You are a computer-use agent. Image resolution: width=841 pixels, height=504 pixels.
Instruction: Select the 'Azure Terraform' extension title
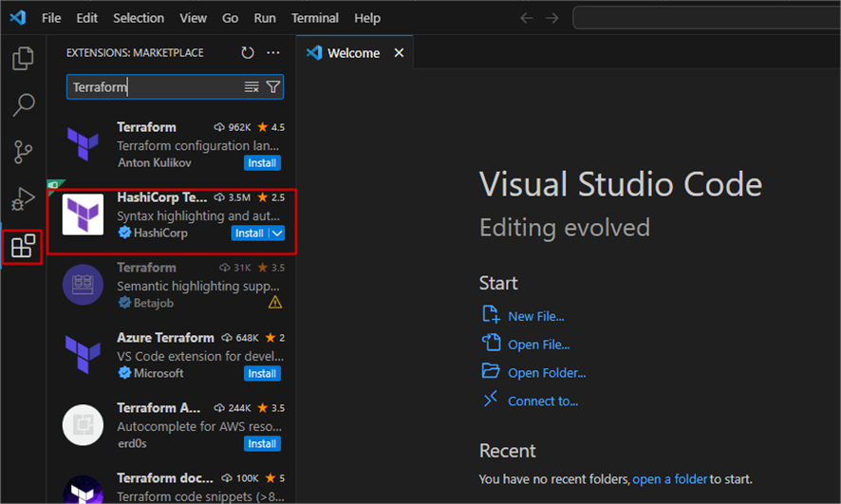click(165, 337)
